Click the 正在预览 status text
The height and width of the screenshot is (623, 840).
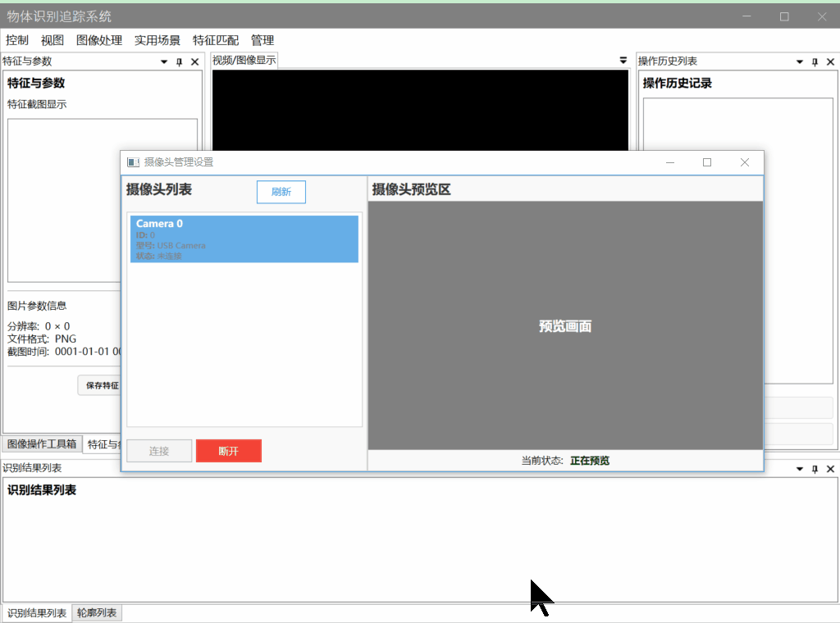tap(590, 461)
